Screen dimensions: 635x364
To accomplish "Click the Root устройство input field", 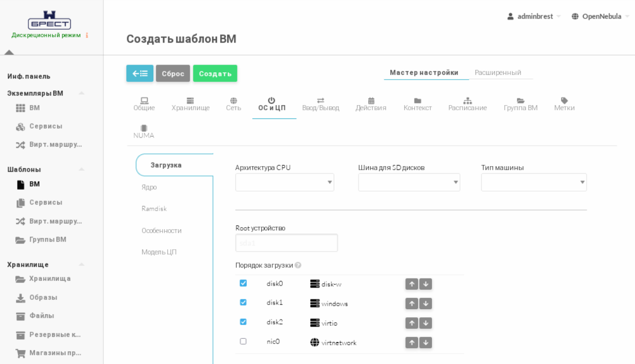I will [286, 243].
